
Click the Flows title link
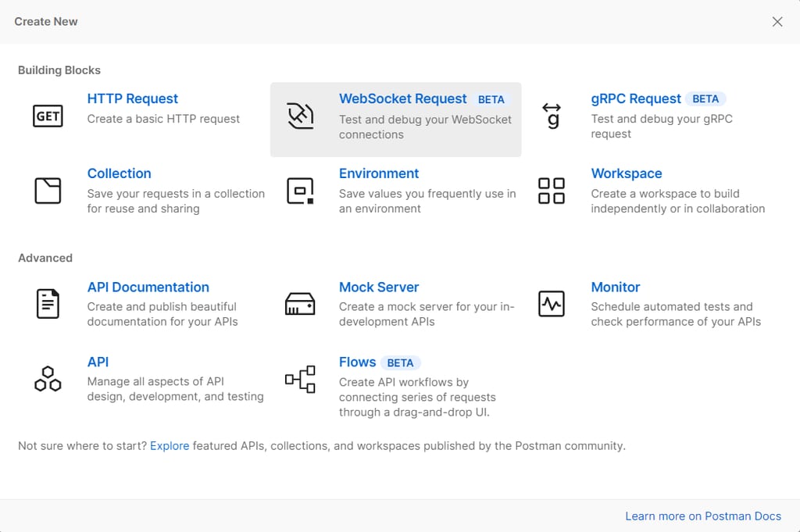357,362
